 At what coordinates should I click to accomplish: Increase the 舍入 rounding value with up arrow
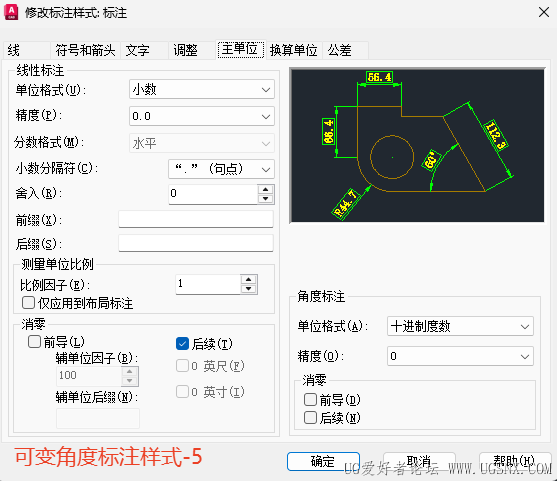coord(265,190)
